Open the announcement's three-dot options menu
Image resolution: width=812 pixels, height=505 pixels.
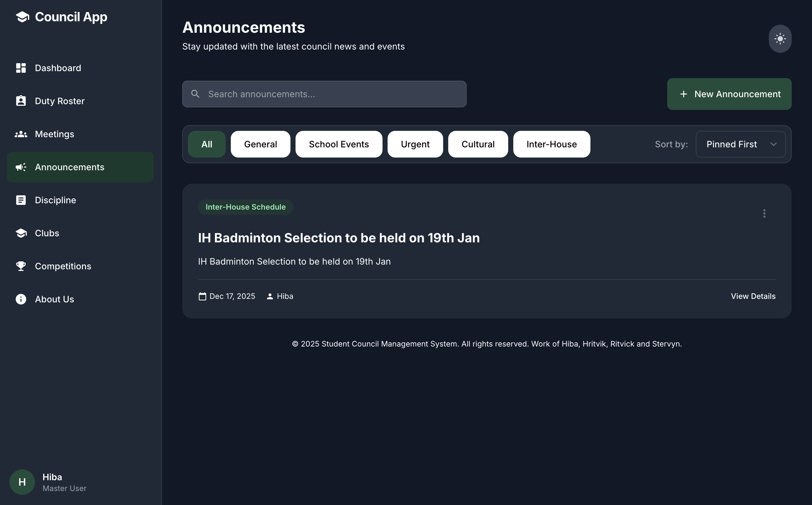(764, 213)
